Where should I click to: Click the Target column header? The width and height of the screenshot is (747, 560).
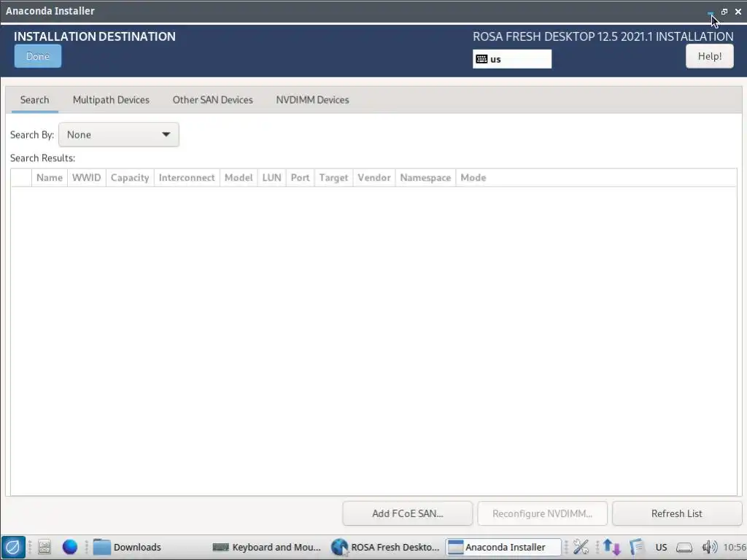pyautogui.click(x=333, y=178)
